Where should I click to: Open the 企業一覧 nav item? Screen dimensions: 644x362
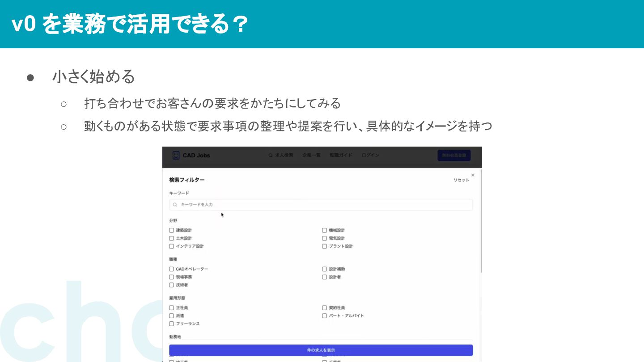click(x=311, y=156)
